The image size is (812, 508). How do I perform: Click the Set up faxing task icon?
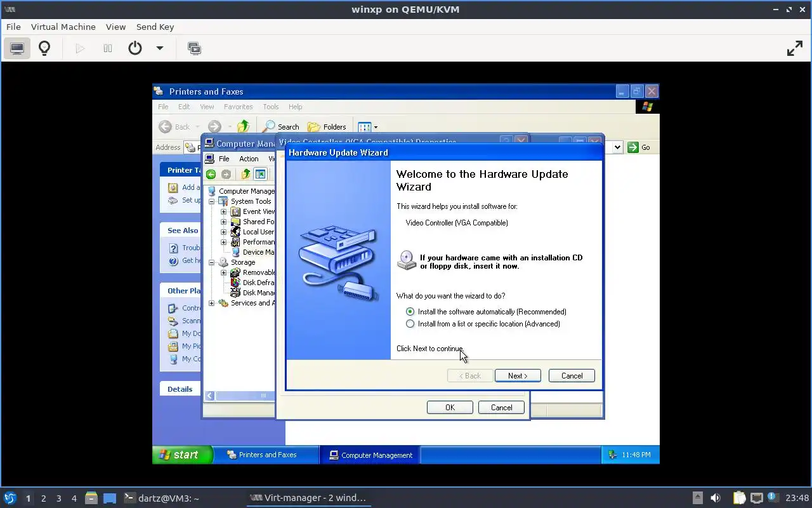click(x=173, y=200)
